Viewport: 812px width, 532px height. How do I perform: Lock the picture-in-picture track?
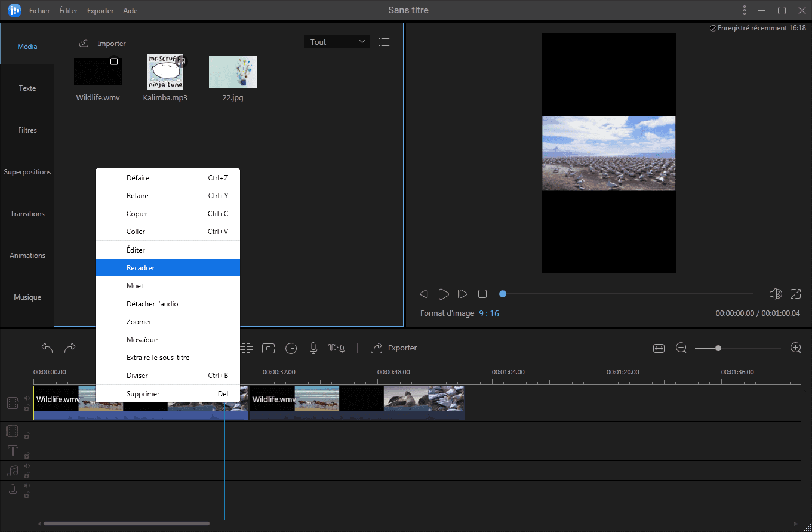tap(27, 436)
